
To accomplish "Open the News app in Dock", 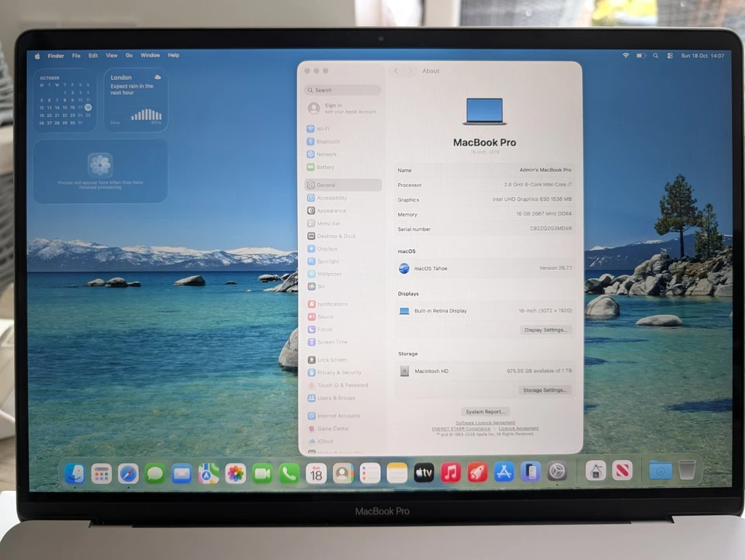I will [622, 471].
